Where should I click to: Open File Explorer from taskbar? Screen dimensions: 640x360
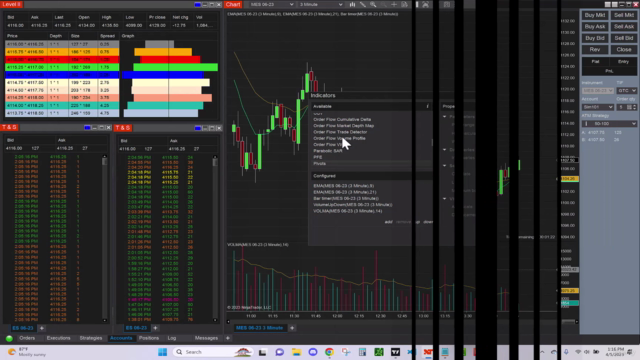point(296,352)
